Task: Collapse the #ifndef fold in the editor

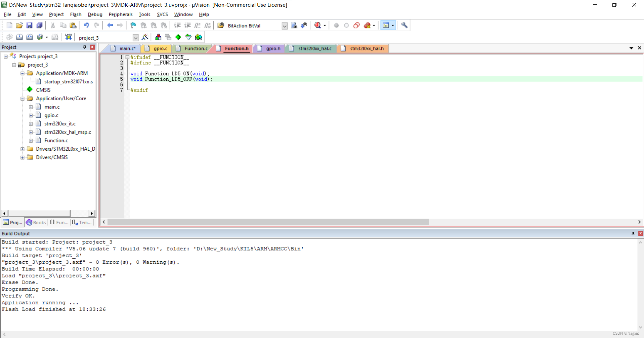Action: click(127, 57)
